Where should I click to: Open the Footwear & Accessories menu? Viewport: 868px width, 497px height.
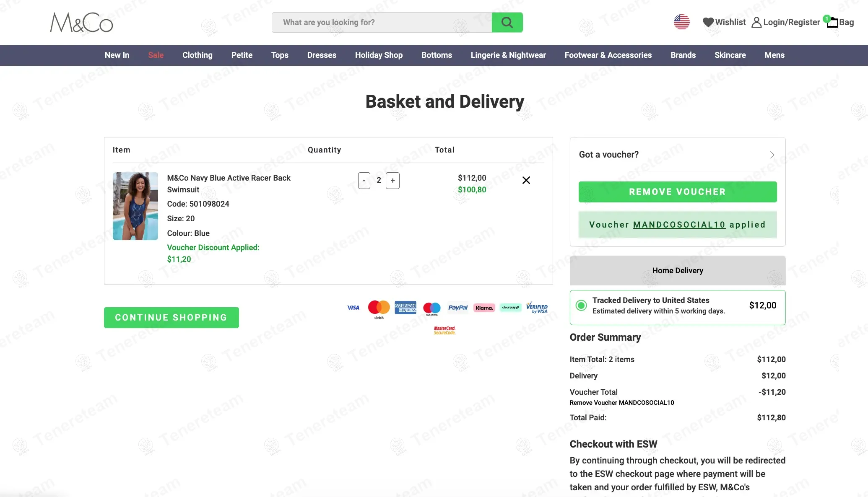click(608, 55)
